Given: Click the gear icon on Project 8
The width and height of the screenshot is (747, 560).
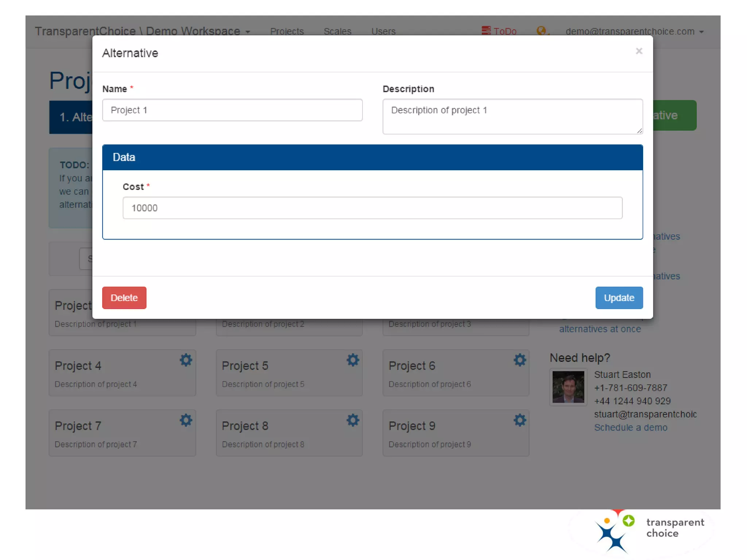Looking at the screenshot, I should [x=353, y=420].
